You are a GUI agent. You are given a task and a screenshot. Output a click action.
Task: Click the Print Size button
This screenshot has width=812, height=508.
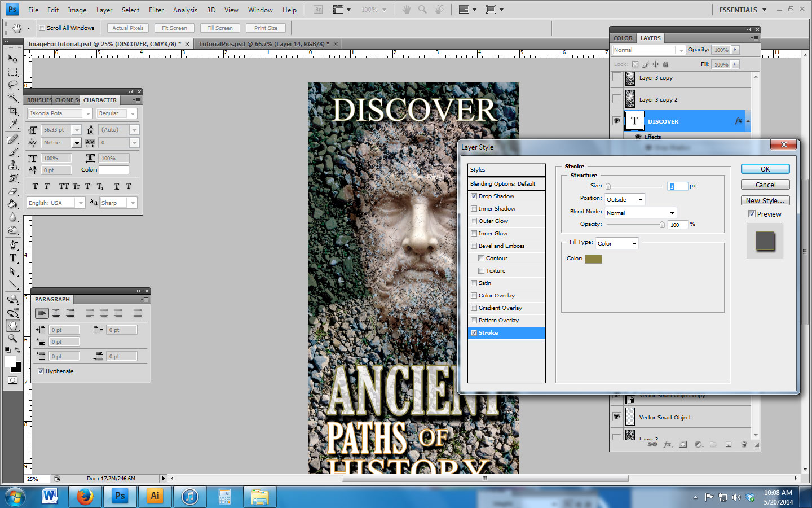266,28
